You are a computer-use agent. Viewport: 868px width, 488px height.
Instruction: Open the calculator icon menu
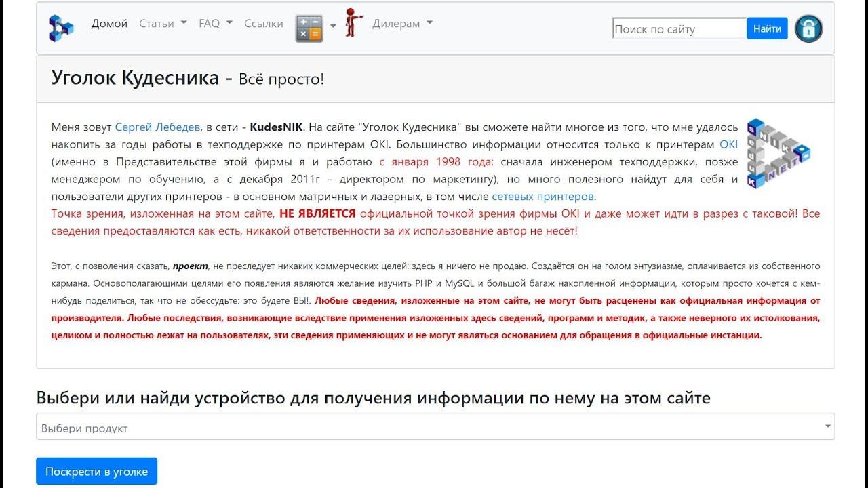[309, 28]
